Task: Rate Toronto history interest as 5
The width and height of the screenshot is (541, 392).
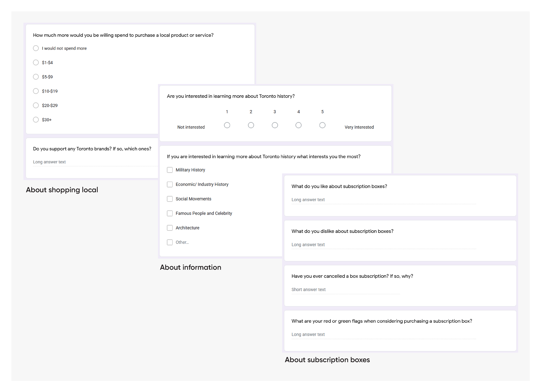Action: [322, 125]
